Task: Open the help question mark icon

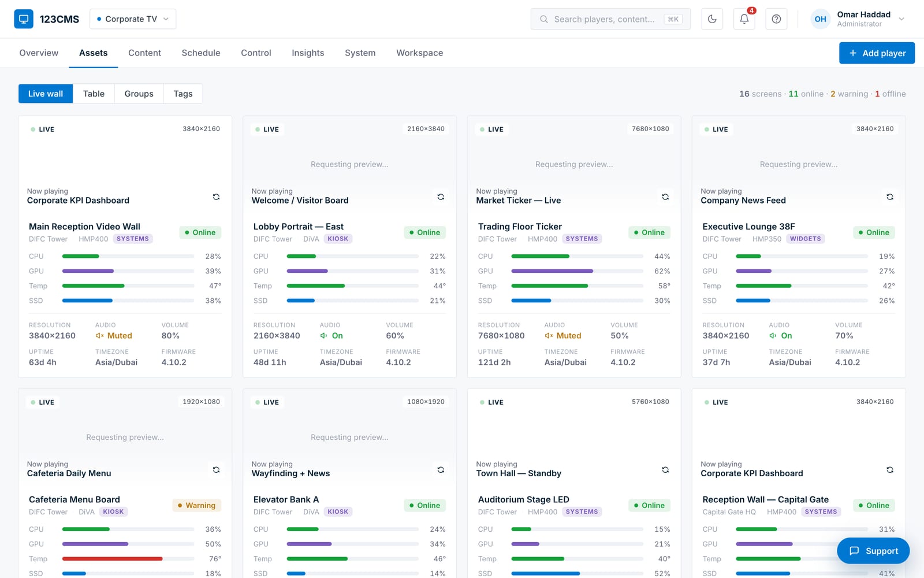Action: tap(776, 19)
